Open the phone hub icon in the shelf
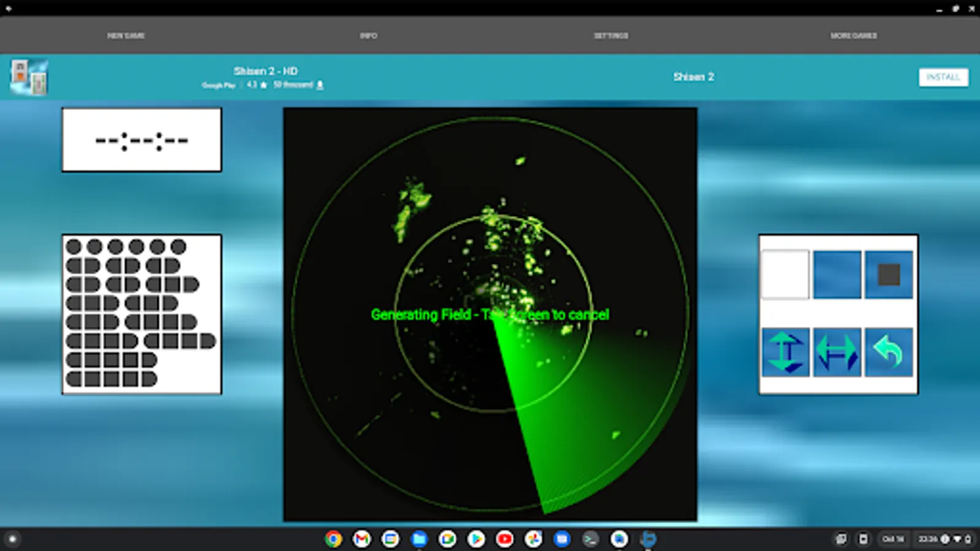980x551 pixels. pyautogui.click(x=863, y=539)
